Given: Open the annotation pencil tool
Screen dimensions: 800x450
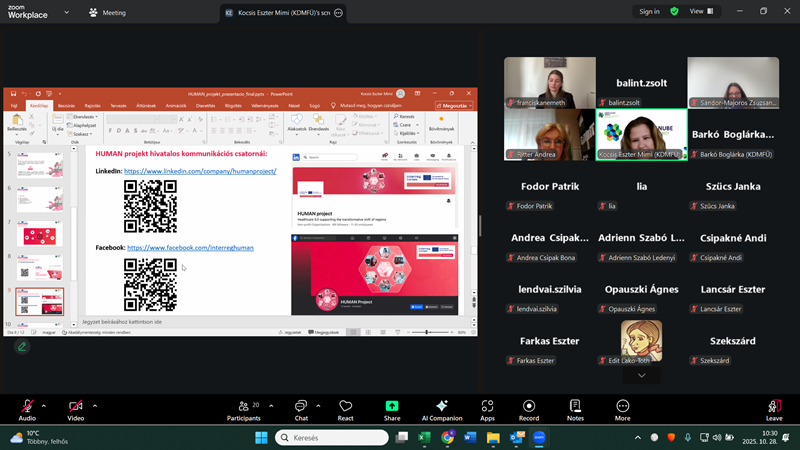Looking at the screenshot, I should click(21, 347).
